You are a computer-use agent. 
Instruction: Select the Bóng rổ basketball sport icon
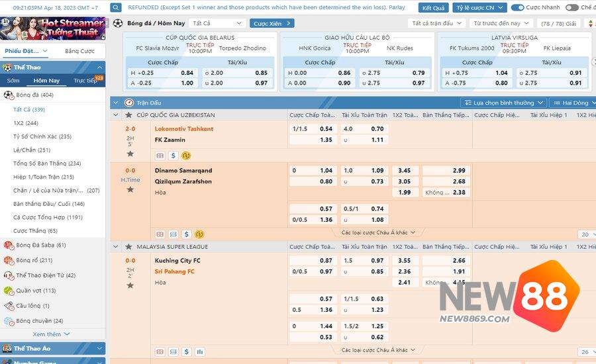(x=8, y=260)
